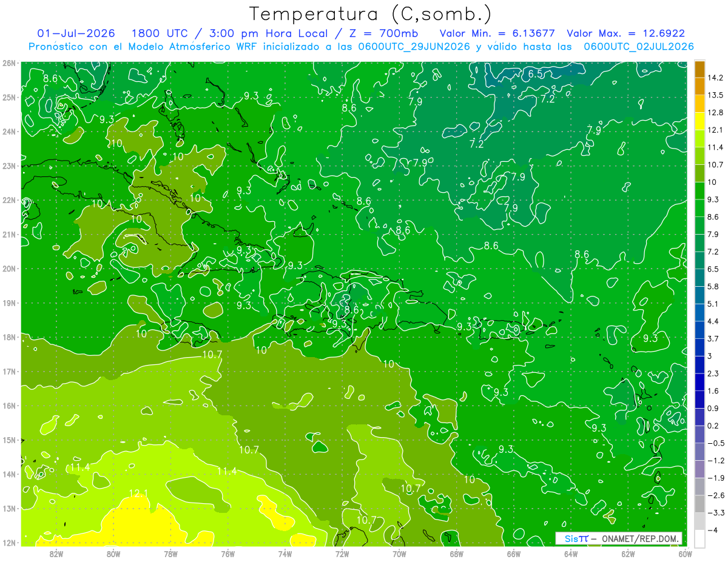Viewport: 728px width, 562px height.
Task: Click the color scale label "-4"
Action: click(712, 530)
